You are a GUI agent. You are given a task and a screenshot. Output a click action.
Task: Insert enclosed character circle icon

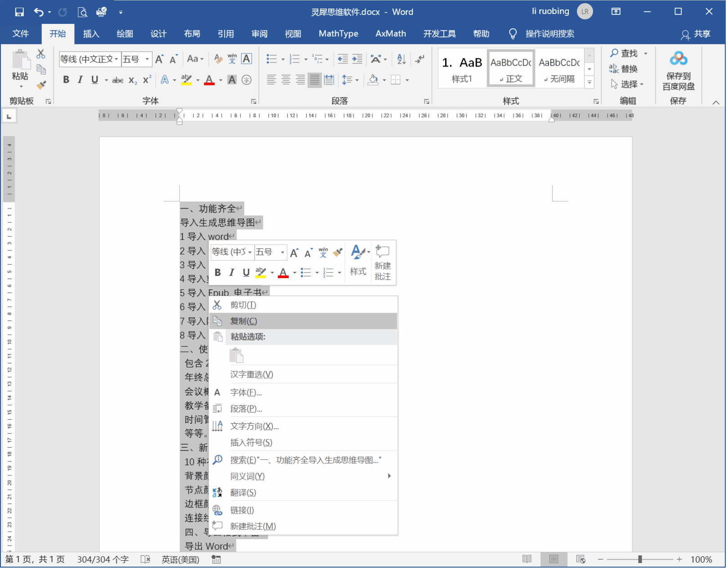click(x=246, y=80)
